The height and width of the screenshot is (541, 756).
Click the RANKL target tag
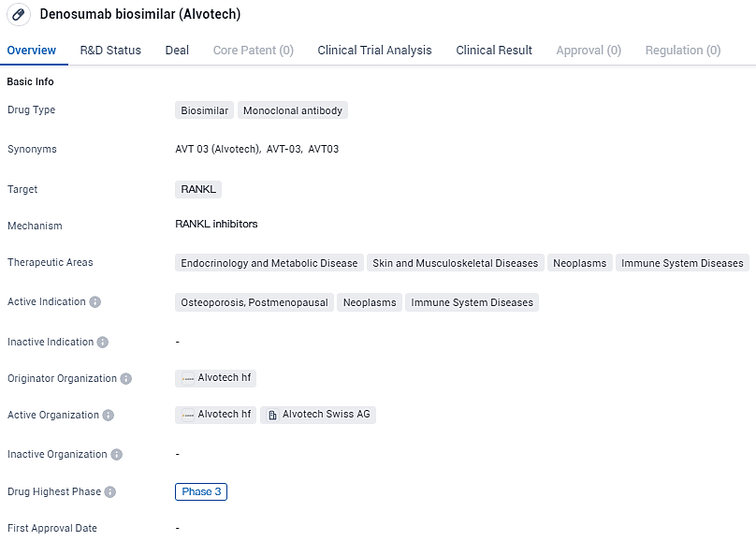point(198,189)
